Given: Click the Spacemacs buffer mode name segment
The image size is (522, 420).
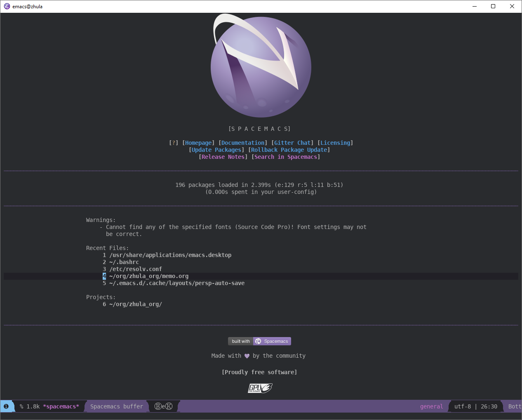Looking at the screenshot, I should point(116,406).
